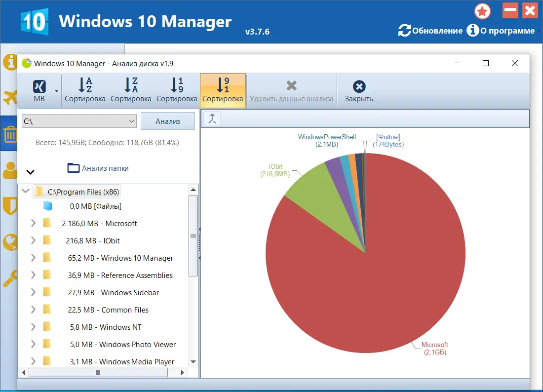Expand the Windows Media Player folder node
The height and width of the screenshot is (392, 543).
pos(33,361)
